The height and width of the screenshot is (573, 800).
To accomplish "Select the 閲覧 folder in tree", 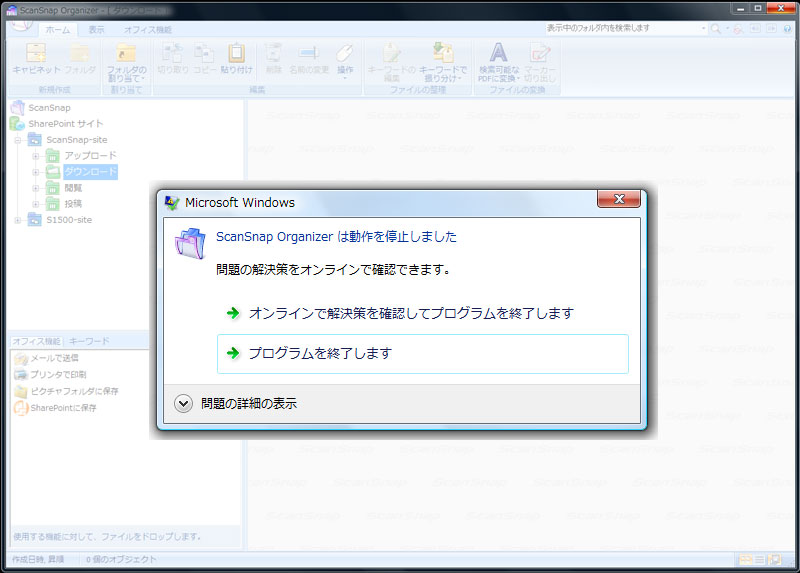I will click(x=72, y=188).
